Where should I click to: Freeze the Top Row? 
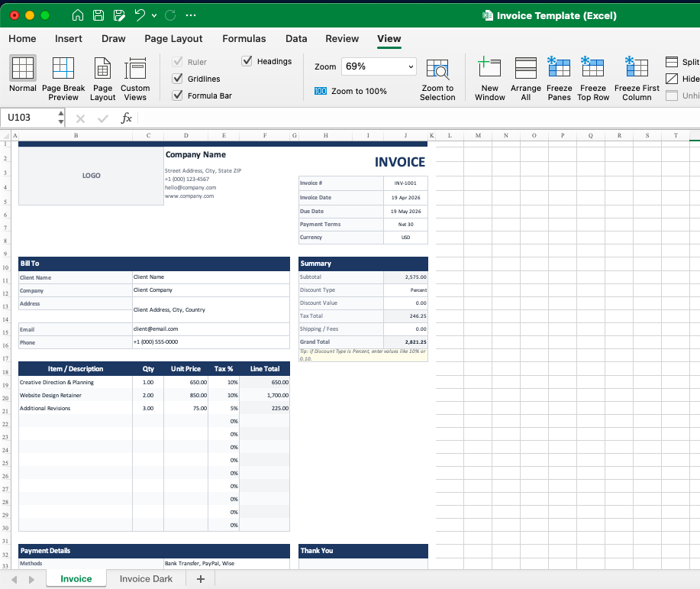pyautogui.click(x=593, y=76)
